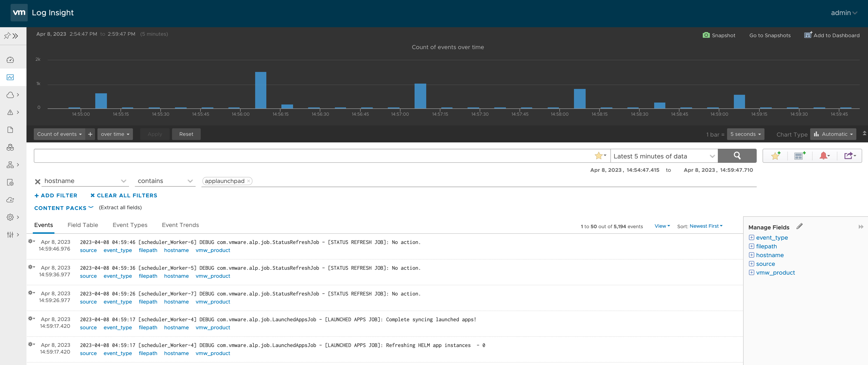Open the sliders configuration sidebar icon
The height and width of the screenshot is (365, 868).
tap(10, 235)
